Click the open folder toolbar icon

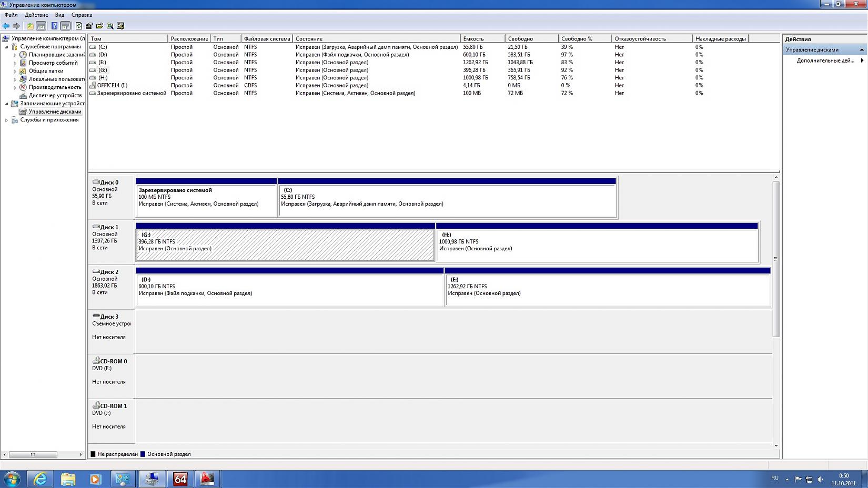tap(99, 26)
